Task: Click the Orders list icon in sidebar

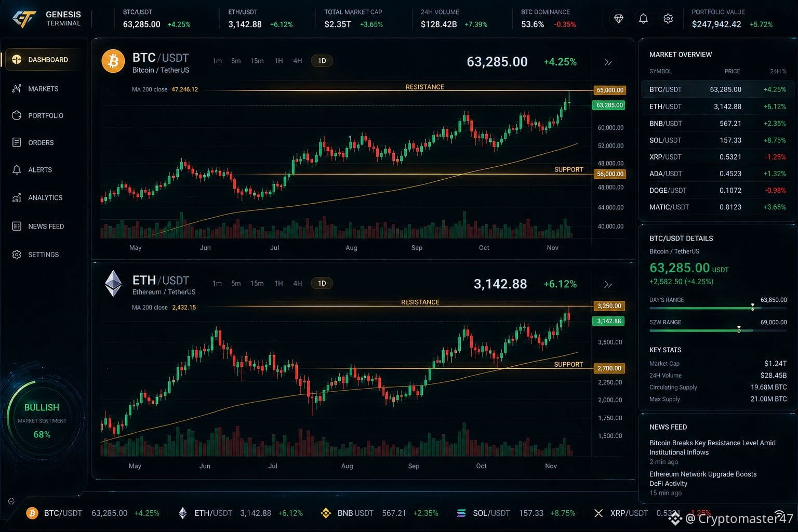Action: click(17, 142)
